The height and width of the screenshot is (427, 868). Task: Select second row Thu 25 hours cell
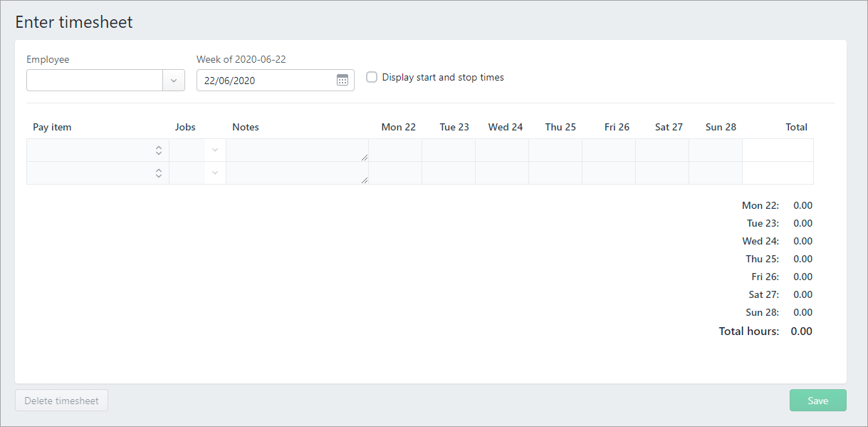pyautogui.click(x=555, y=173)
